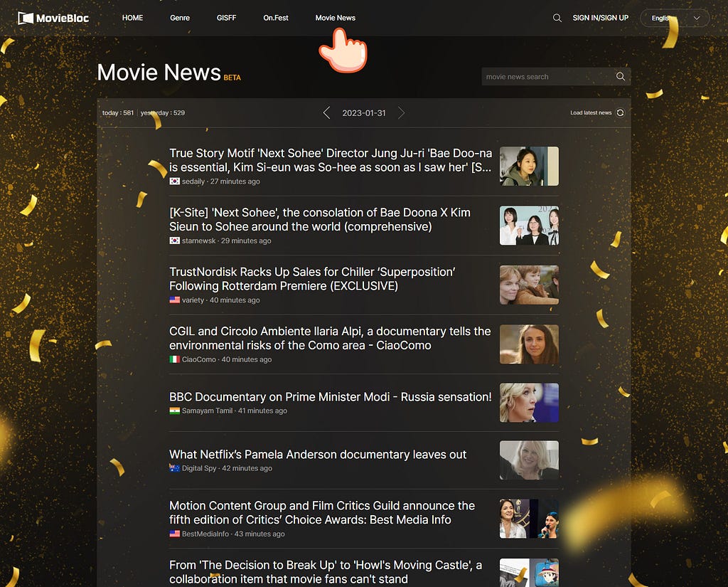Click the 'yesterday : 529' counter

[163, 113]
